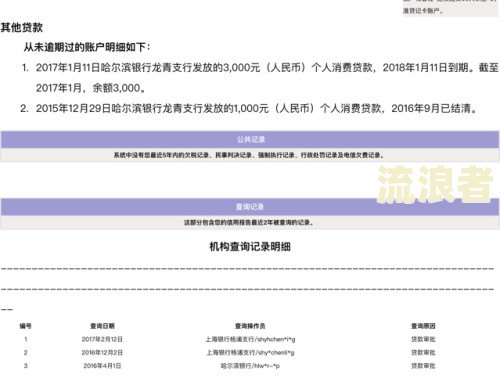Click '贷款审批' in the 2017年2月12日 row

[423, 339]
